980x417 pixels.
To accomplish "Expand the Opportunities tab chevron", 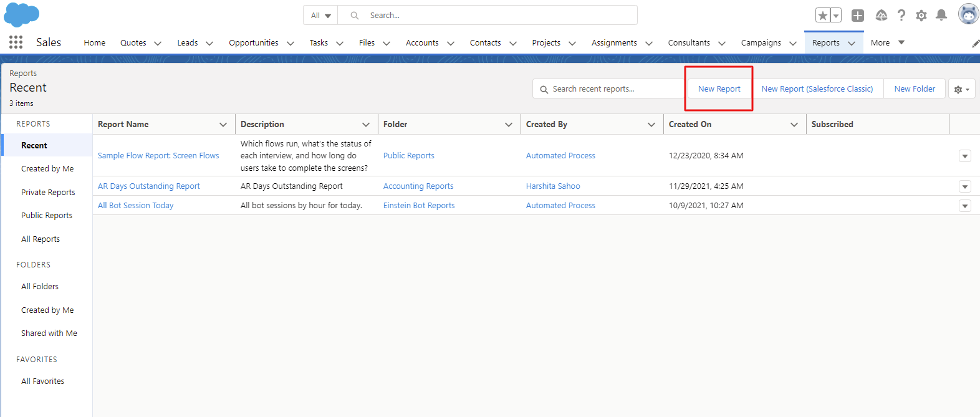I will point(291,44).
